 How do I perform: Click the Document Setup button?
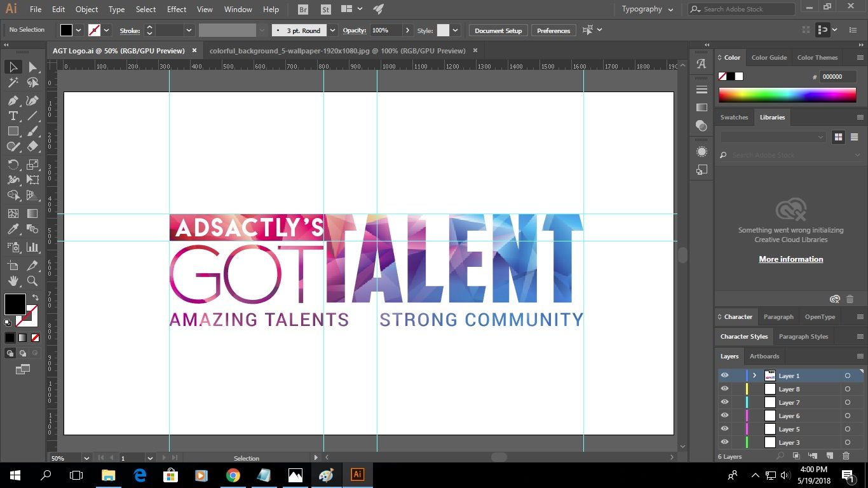coord(498,30)
